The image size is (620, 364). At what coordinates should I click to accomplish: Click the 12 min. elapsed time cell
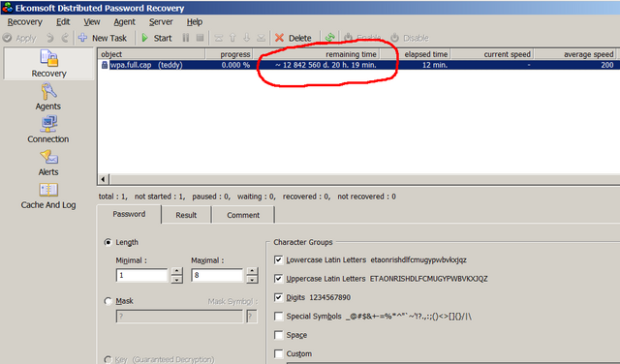click(x=435, y=65)
